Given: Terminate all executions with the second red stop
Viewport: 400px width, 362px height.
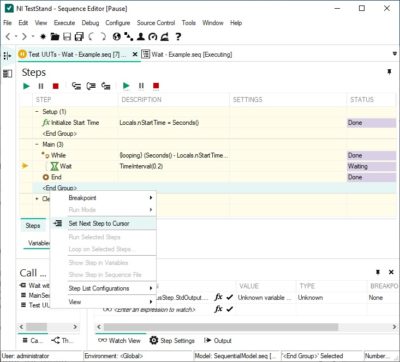Looking at the screenshot, I should click(156, 86).
